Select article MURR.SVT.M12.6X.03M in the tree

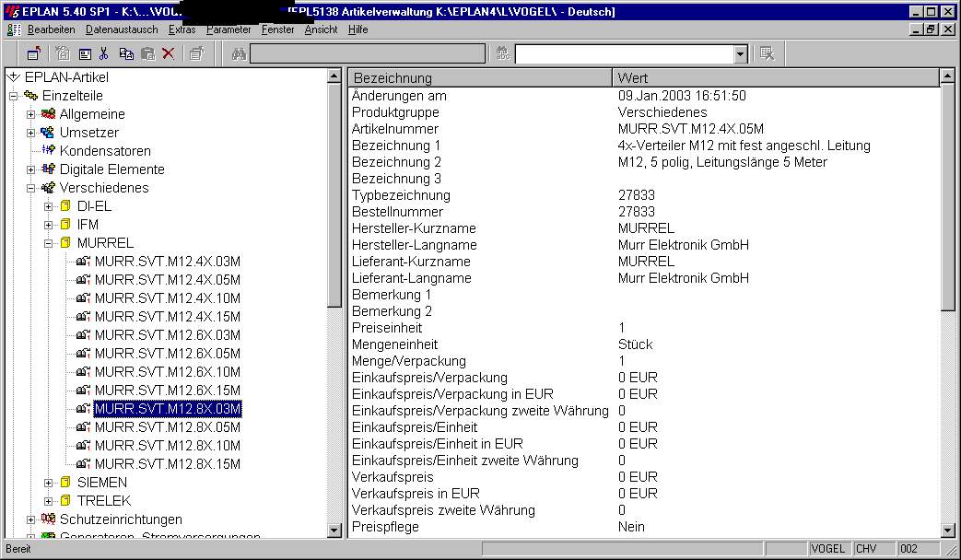(x=168, y=335)
